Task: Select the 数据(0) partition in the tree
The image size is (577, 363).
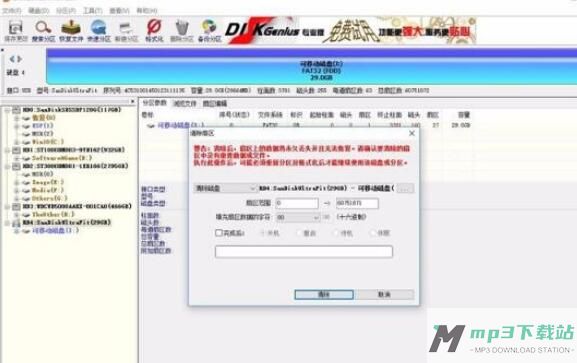Action: point(44,118)
